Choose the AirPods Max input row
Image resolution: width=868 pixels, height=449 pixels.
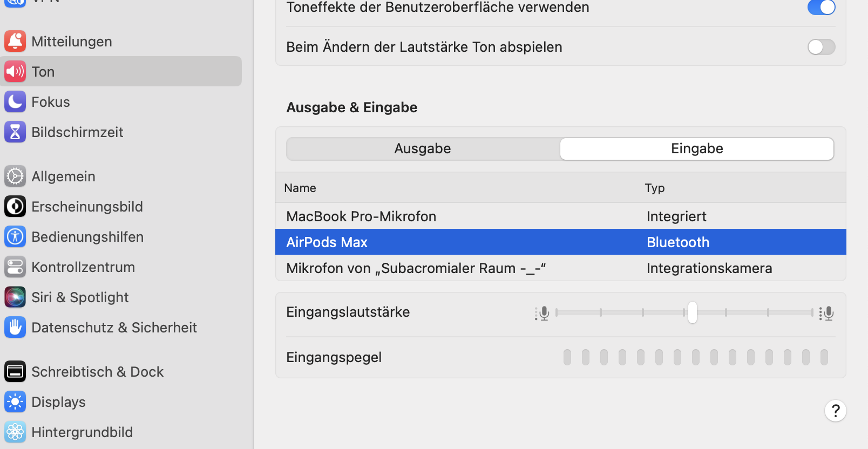[x=327, y=242]
